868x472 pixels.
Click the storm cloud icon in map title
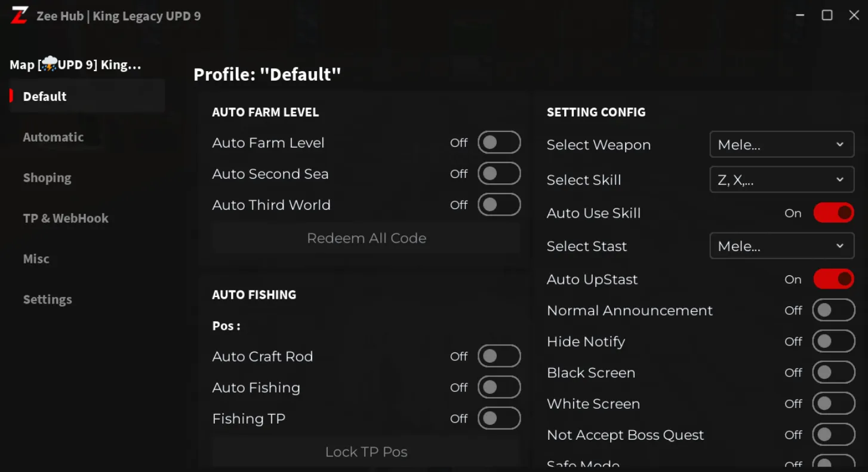pos(50,64)
